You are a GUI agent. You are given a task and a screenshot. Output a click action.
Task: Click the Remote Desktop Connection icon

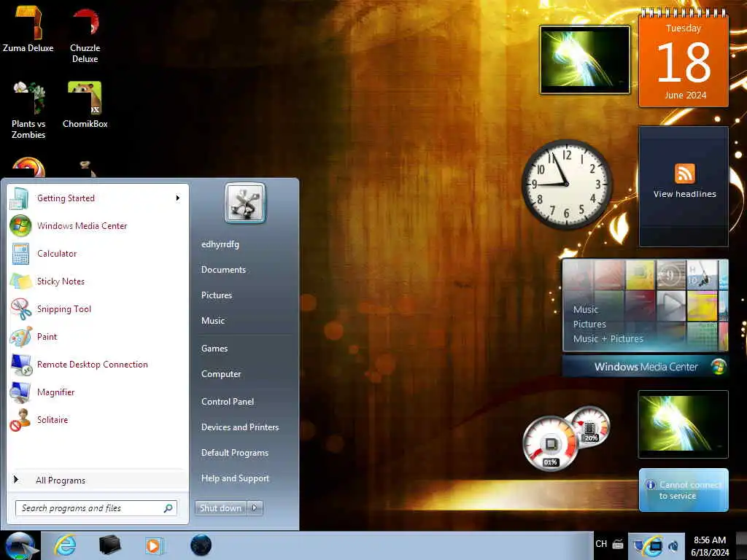pyautogui.click(x=20, y=365)
